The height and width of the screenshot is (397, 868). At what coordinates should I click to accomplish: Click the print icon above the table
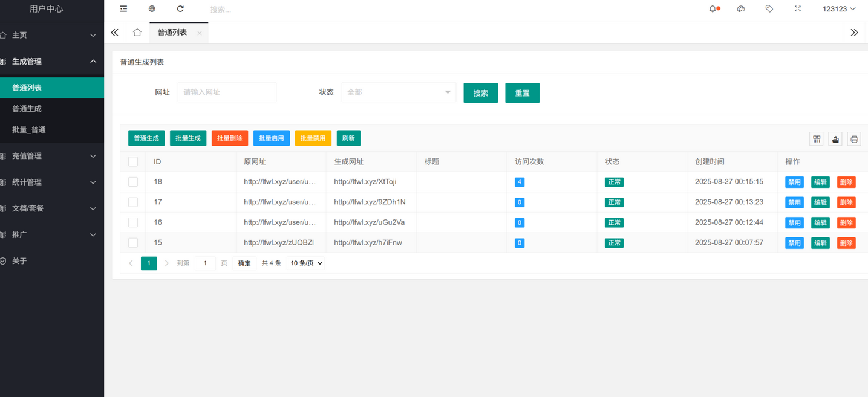[854, 138]
